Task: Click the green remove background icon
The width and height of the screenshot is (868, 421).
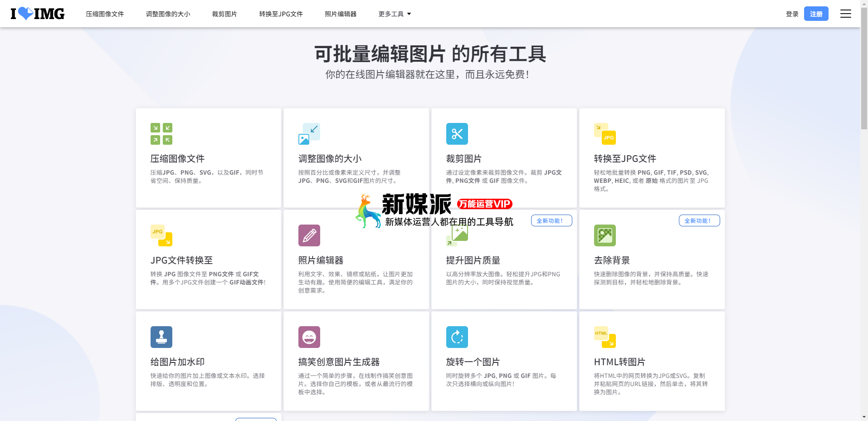Action: (605, 235)
